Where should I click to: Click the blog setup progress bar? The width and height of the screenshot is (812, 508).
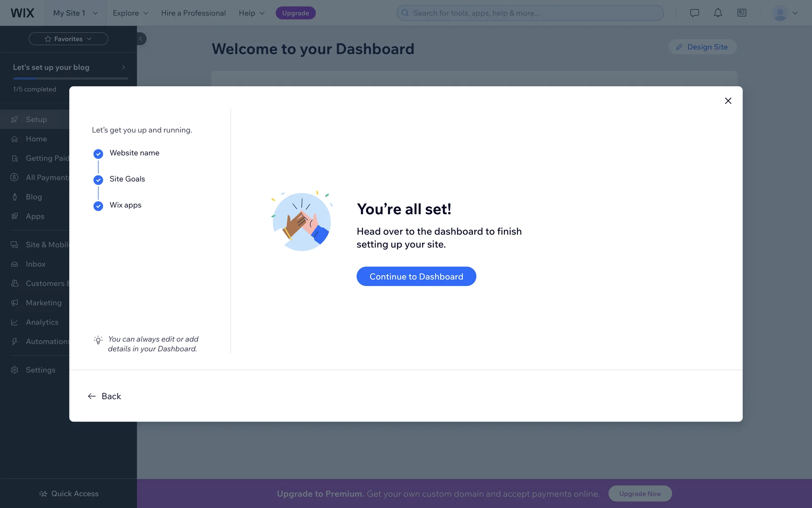pyautogui.click(x=71, y=78)
